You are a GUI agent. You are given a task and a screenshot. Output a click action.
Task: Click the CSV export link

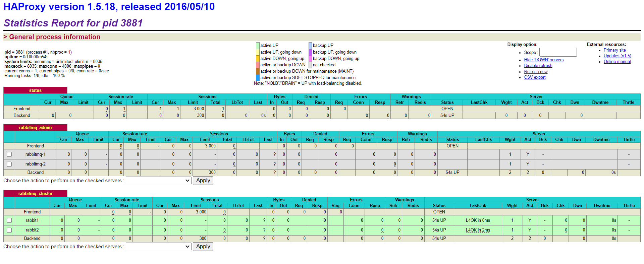tap(535, 77)
